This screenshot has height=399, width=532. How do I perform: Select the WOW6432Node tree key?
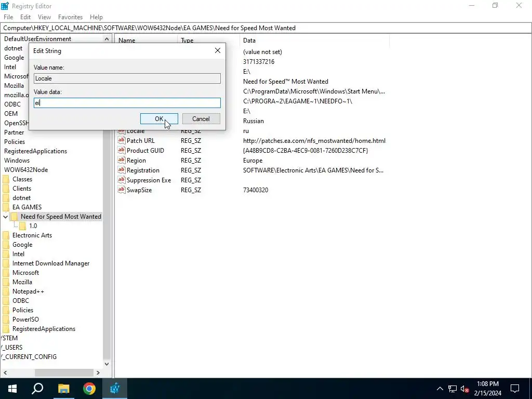point(26,170)
